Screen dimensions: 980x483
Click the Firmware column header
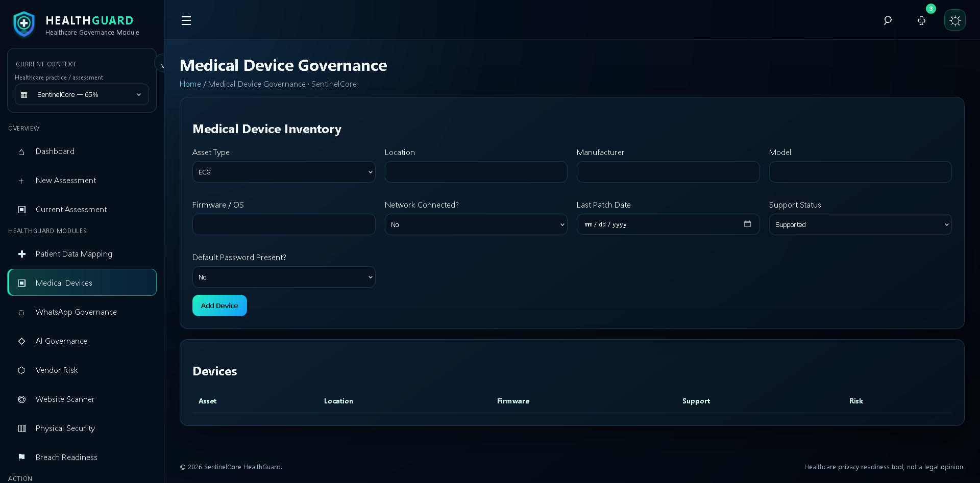point(513,401)
